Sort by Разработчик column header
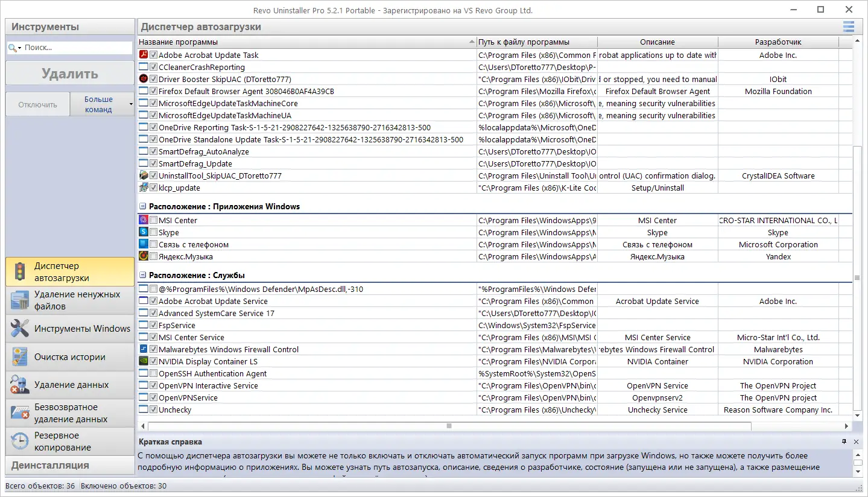Viewport: 868px width, 497px height. click(778, 42)
